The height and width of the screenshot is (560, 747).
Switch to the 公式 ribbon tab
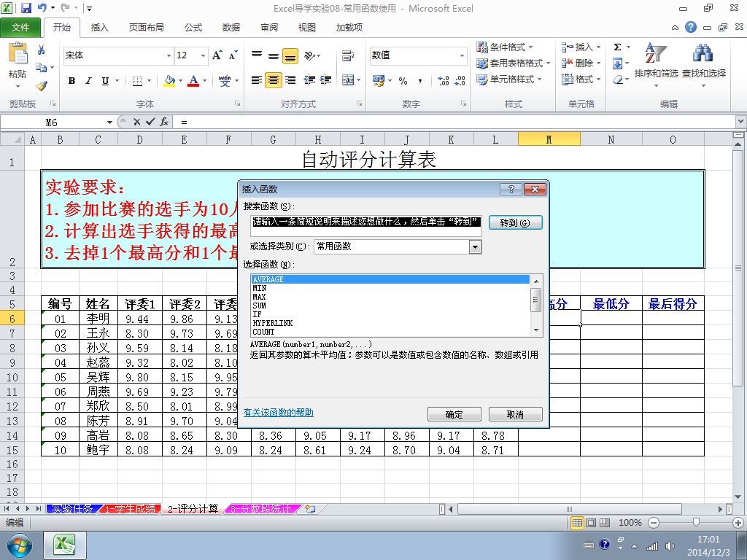pyautogui.click(x=193, y=28)
